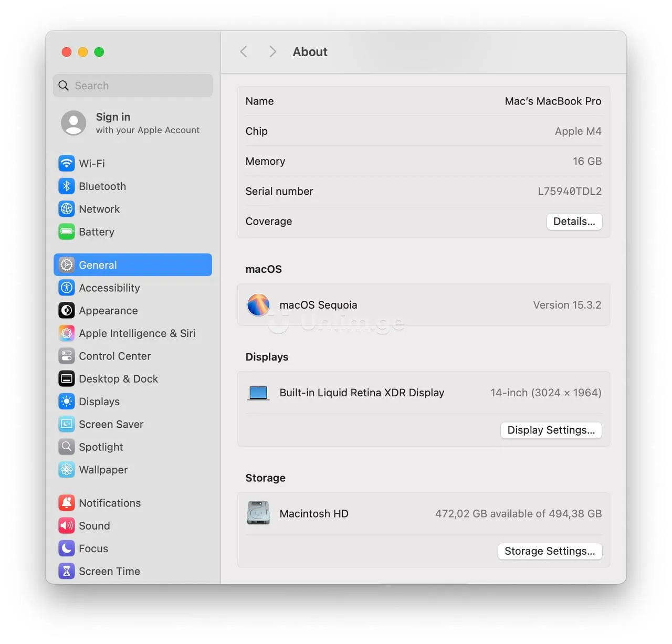This screenshot has width=672, height=644.
Task: Open Display Settings button
Action: (x=551, y=430)
